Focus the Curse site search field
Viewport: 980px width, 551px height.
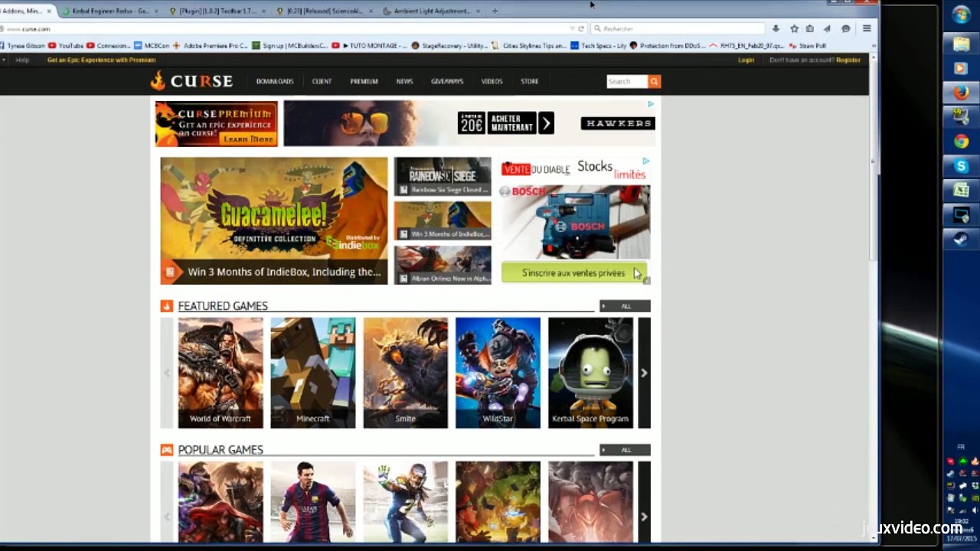tap(627, 81)
